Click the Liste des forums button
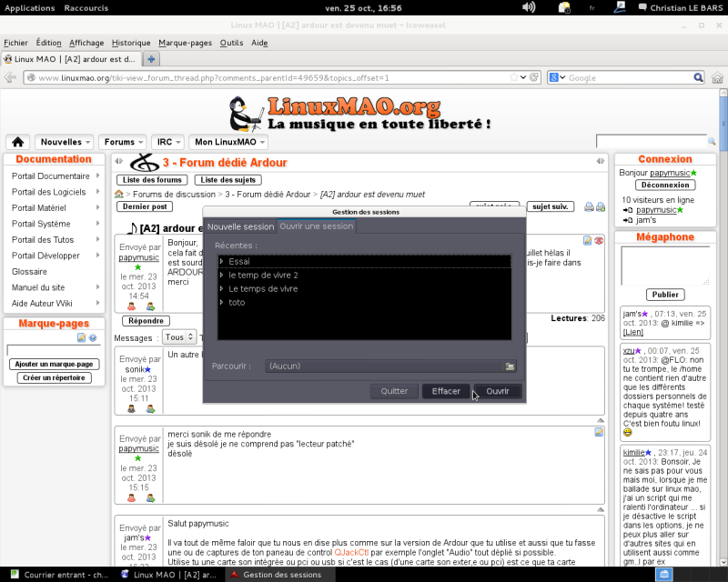 click(x=152, y=180)
